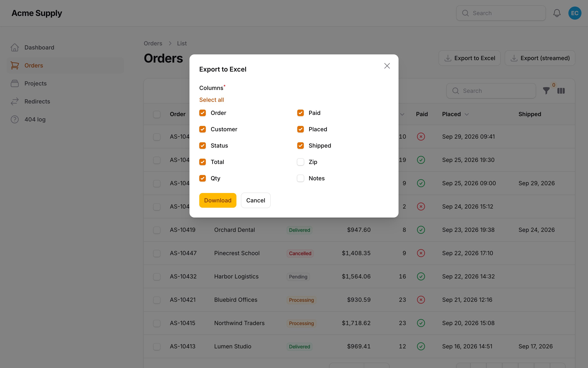Open the table filter funnel icon

tap(546, 91)
